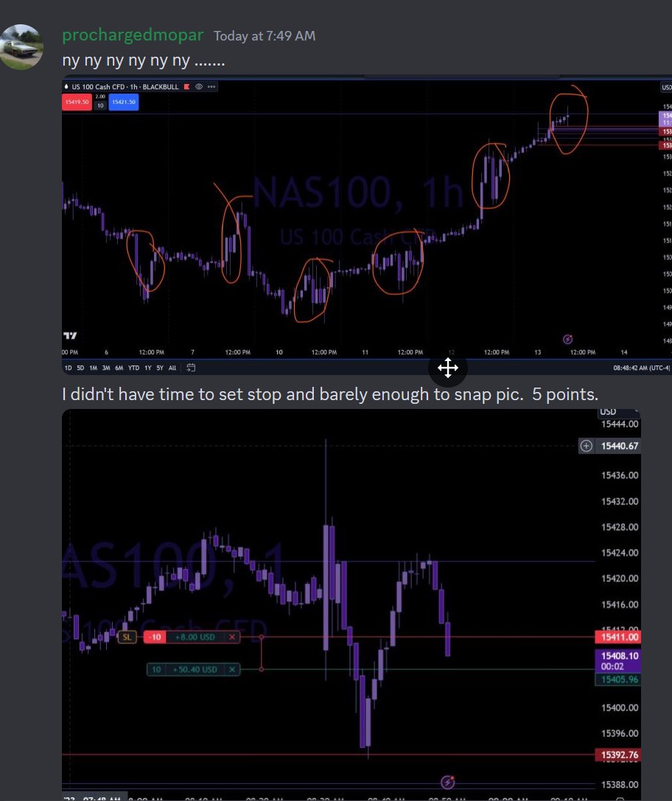The image size is (672, 801).
Task: Open the USD currency dropdown on lower chart
Action: point(618,412)
